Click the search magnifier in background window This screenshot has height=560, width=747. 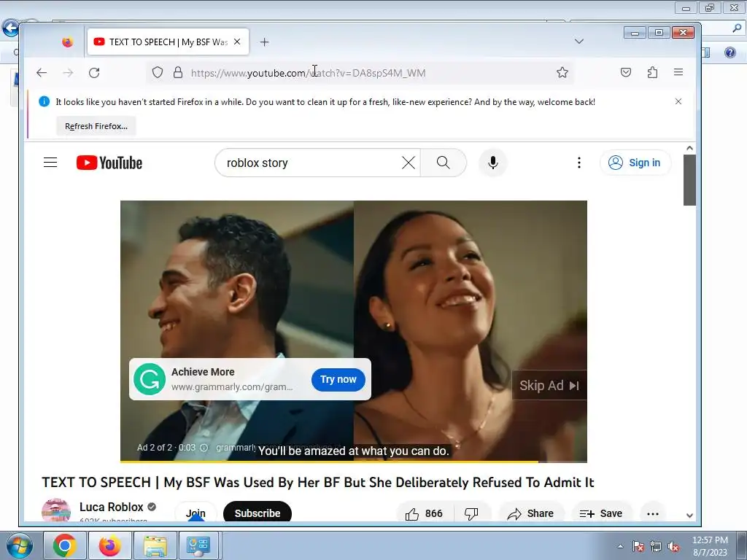coord(737,28)
